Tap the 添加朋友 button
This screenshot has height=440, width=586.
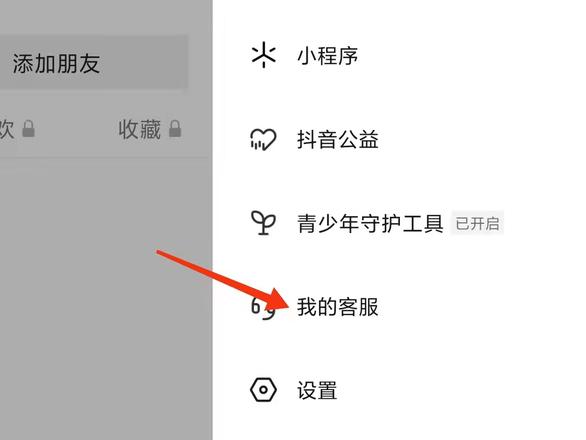(x=56, y=63)
